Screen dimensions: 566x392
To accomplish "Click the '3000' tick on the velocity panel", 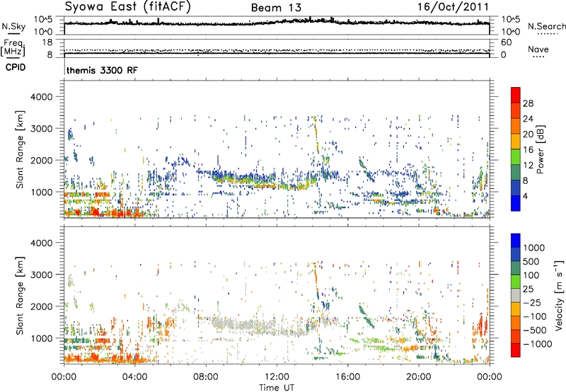I will (42, 275).
